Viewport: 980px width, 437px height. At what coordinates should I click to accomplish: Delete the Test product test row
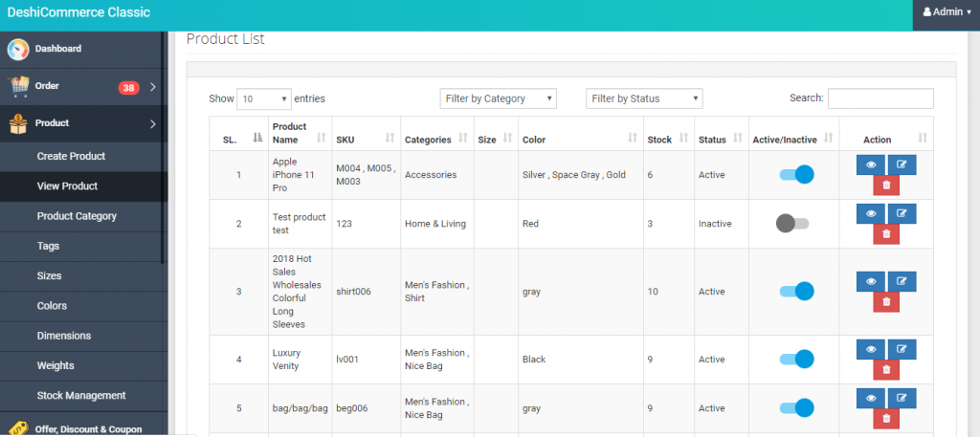tap(886, 233)
